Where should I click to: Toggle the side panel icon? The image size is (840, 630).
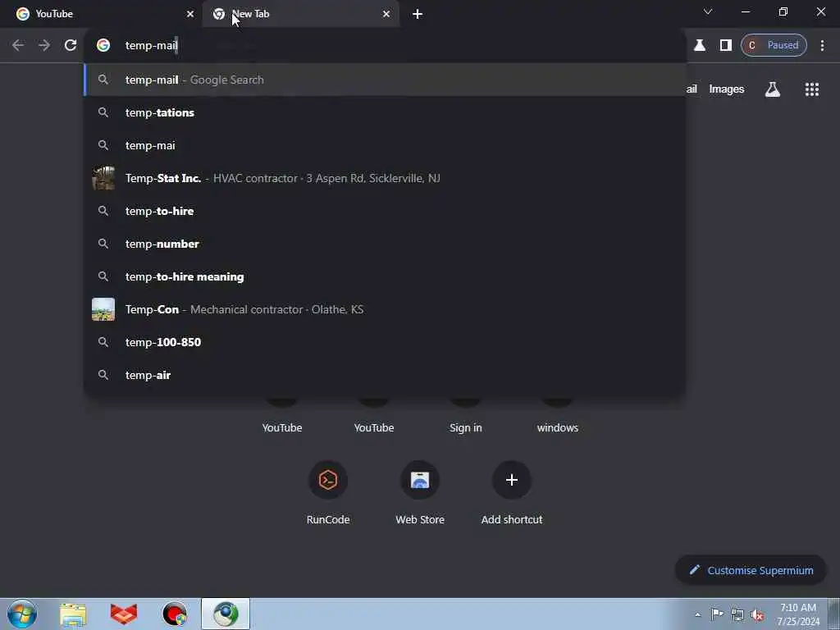725,45
